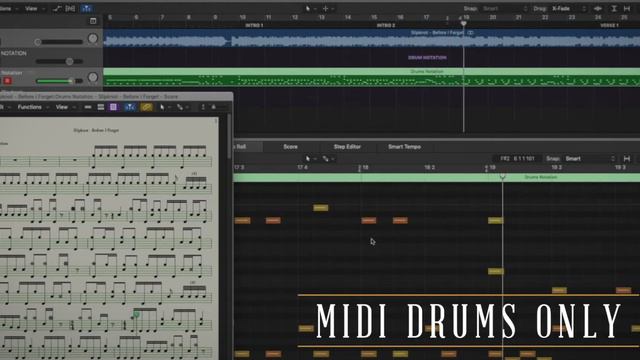Screen dimensions: 640x360
Task: Toggle record enable on Drums Notation track
Action: click(7, 81)
